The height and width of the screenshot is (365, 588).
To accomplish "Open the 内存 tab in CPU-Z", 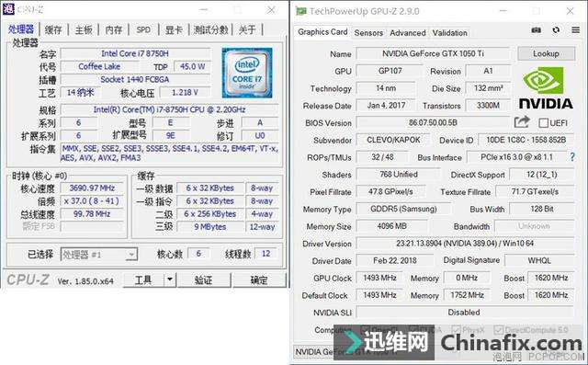I will click(x=114, y=29).
